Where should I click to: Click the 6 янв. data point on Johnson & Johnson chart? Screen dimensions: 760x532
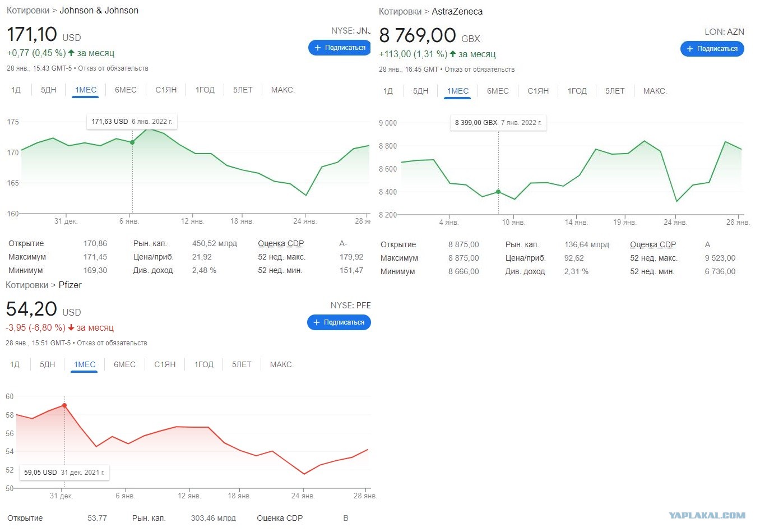(x=132, y=142)
